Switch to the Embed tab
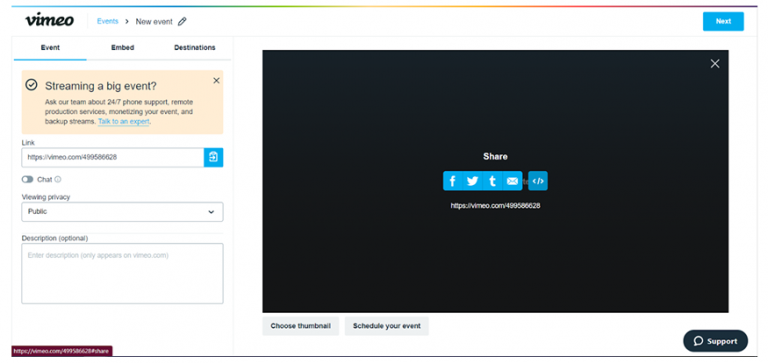 (x=122, y=48)
